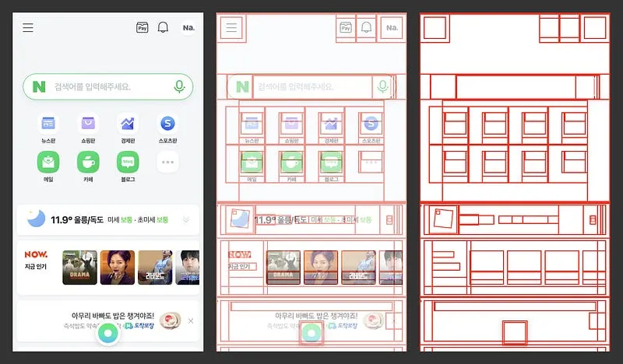Open the 스포츠판 icon in the clean phone screen
This screenshot has height=364, width=623.
click(x=167, y=124)
